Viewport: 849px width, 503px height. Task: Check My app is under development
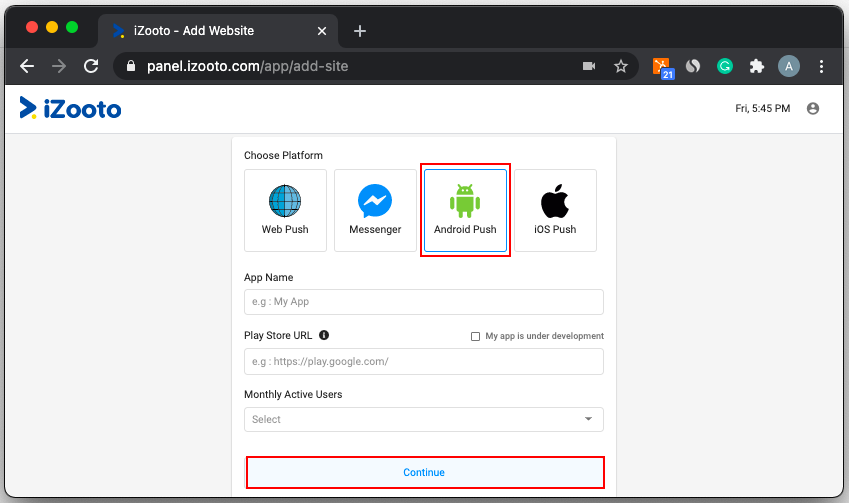[475, 336]
